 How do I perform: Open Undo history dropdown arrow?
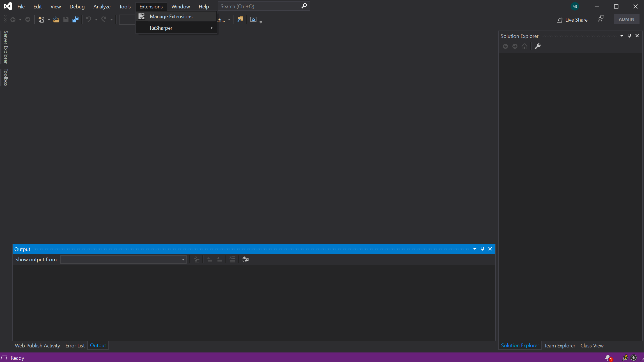point(96,20)
